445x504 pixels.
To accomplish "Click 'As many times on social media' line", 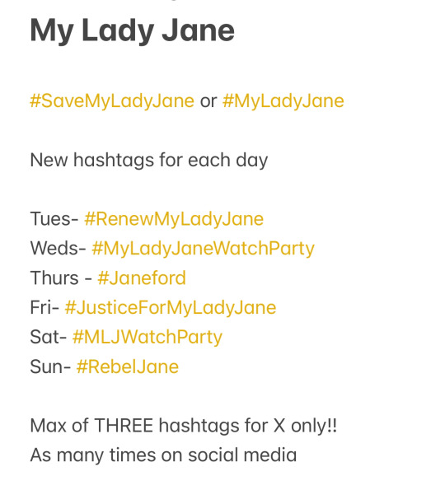I will [163, 455].
